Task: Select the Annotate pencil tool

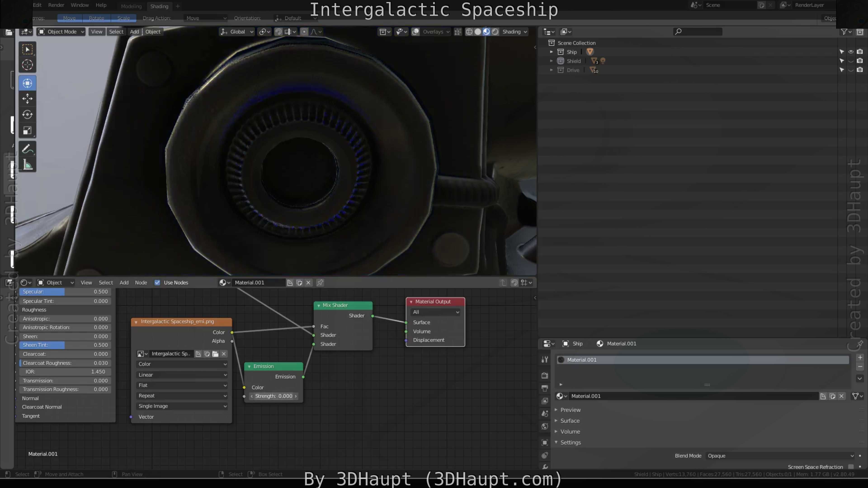Action: (x=27, y=149)
